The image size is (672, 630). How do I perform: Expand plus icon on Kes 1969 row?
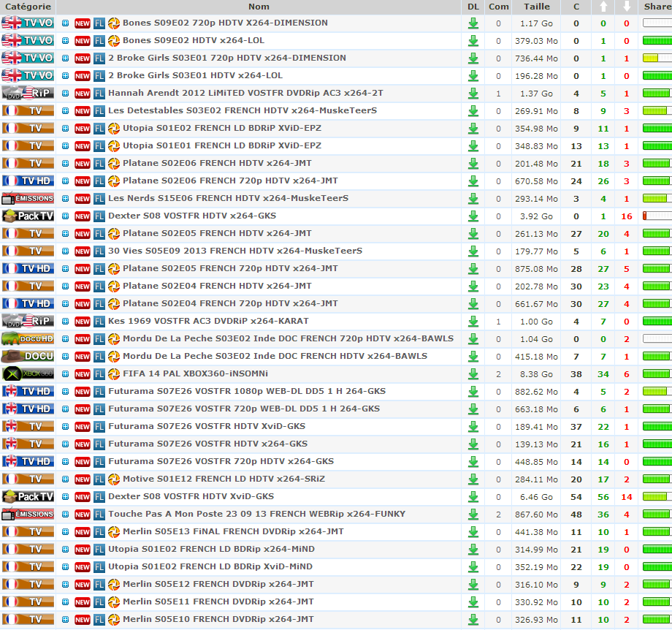pyautogui.click(x=65, y=322)
